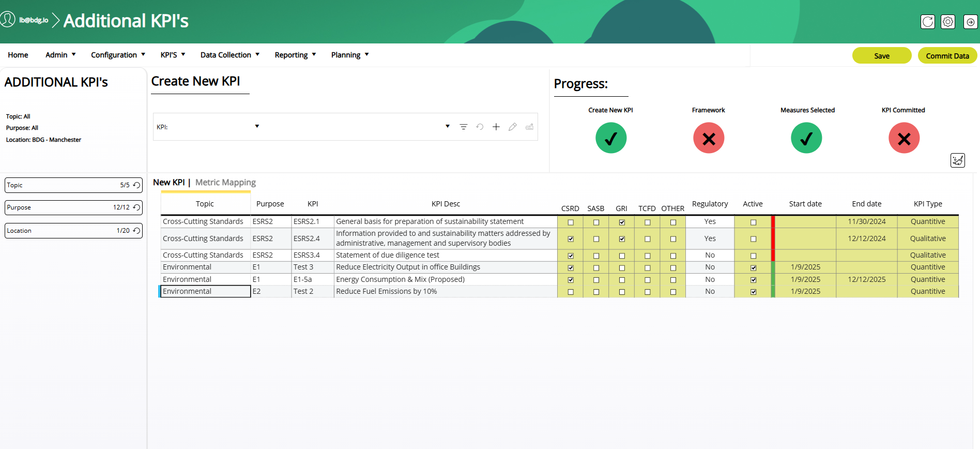Expand the Configuration menu dropdown

click(x=118, y=55)
